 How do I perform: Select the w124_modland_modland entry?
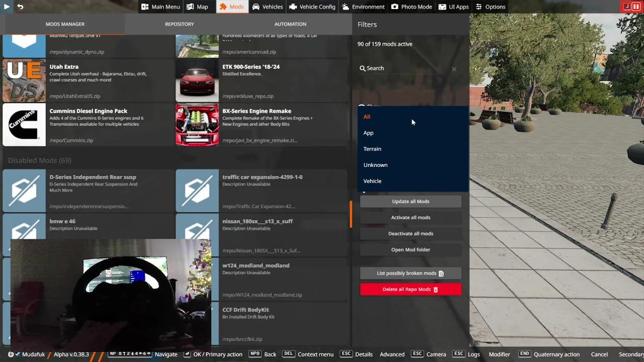[261, 280]
